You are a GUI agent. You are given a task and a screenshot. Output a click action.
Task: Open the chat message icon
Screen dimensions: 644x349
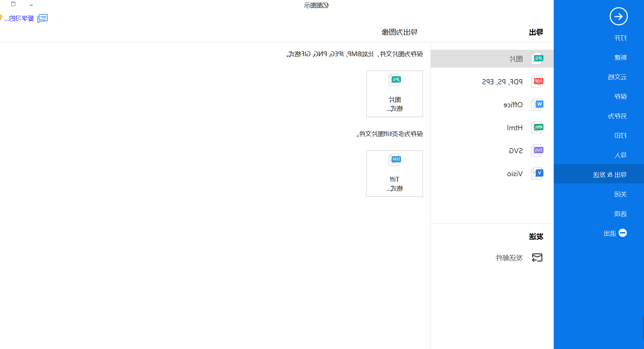[x=43, y=18]
